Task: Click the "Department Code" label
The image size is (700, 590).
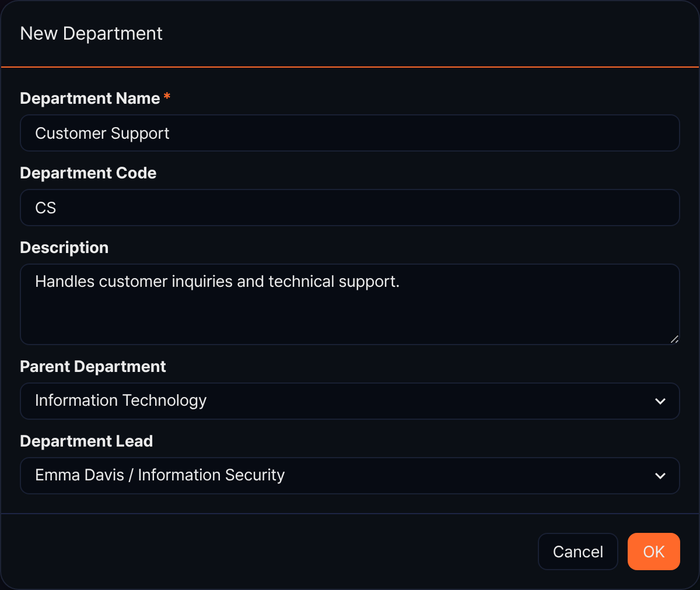Action: (88, 173)
